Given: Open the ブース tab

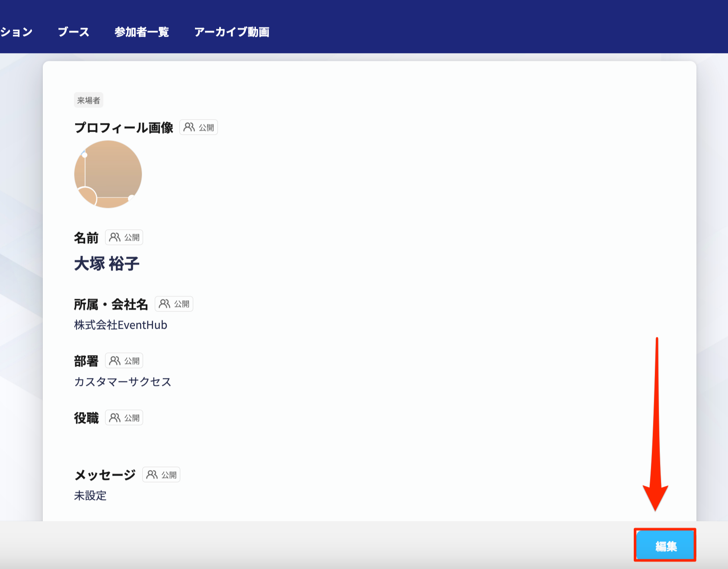Looking at the screenshot, I should click(73, 32).
